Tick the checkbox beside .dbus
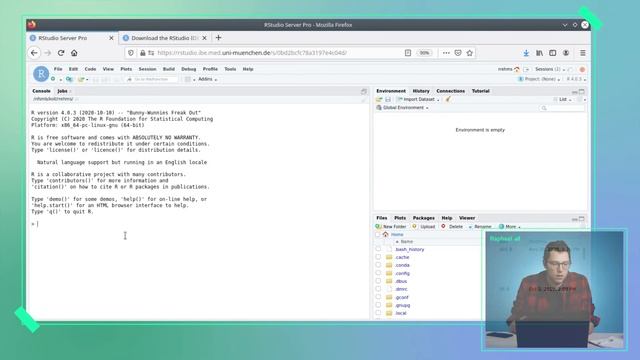This screenshot has width=640, height=360. (x=378, y=281)
